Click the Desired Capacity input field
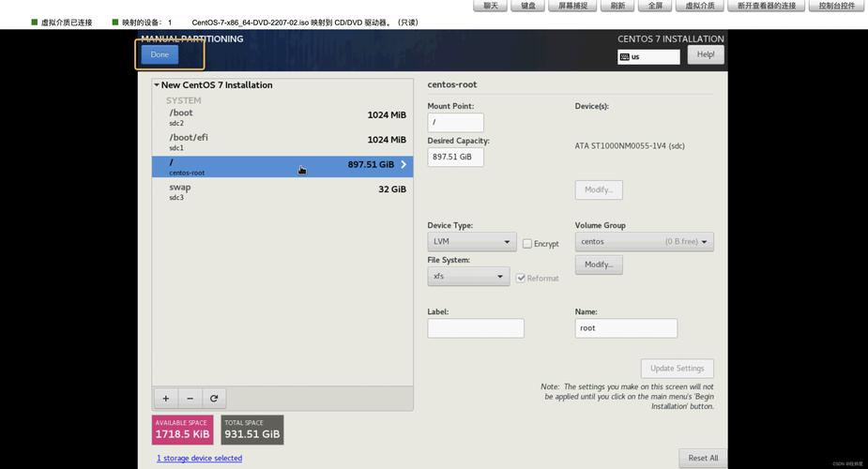Image resolution: width=868 pixels, height=469 pixels. pyautogui.click(x=455, y=157)
